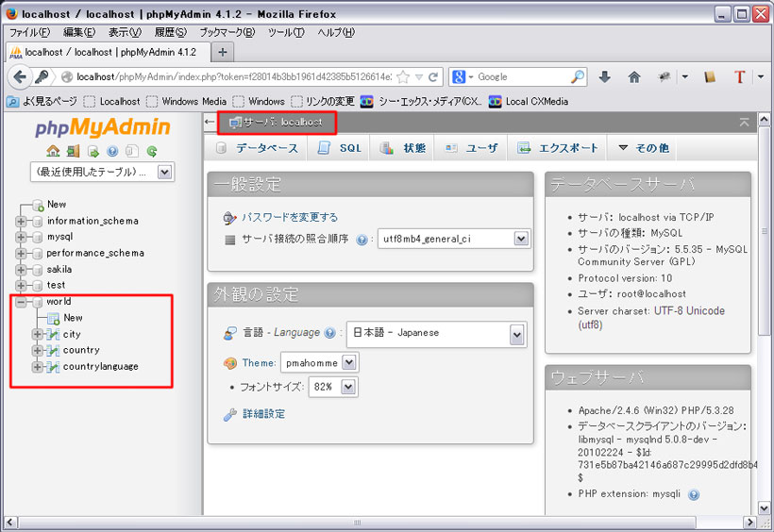774x532 pixels.
Task: Click the サーバ: localhost breadcrumb link
Action: click(x=282, y=123)
